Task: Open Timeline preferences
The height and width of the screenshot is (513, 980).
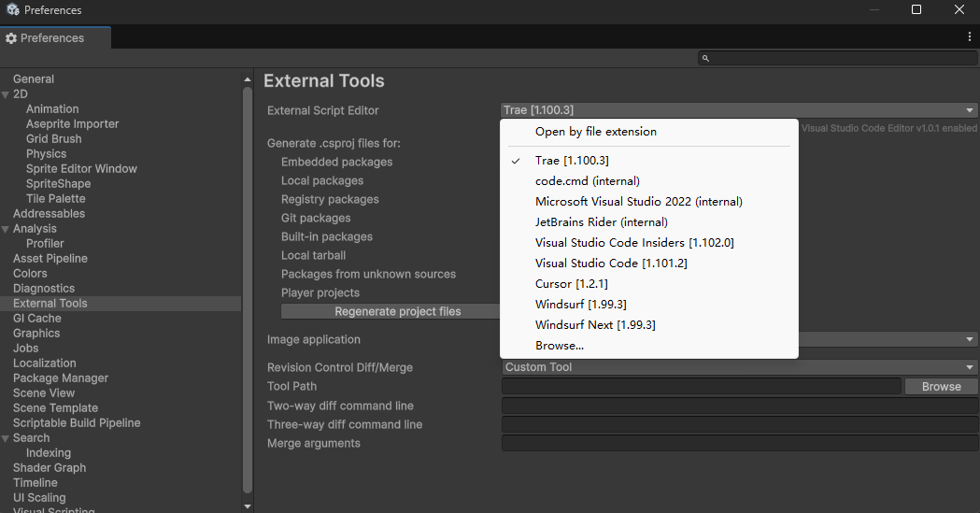Action: (x=35, y=484)
